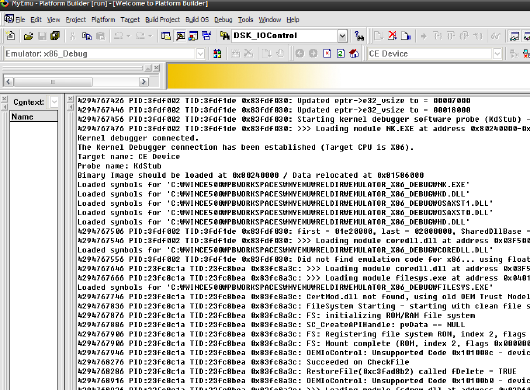Open the View menu

pos(53,20)
